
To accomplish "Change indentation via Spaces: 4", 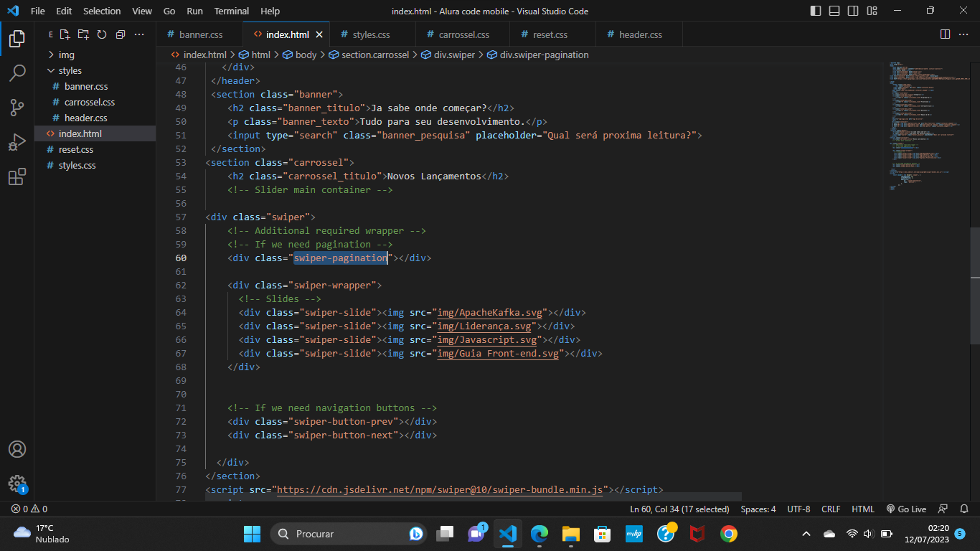I will (758, 509).
